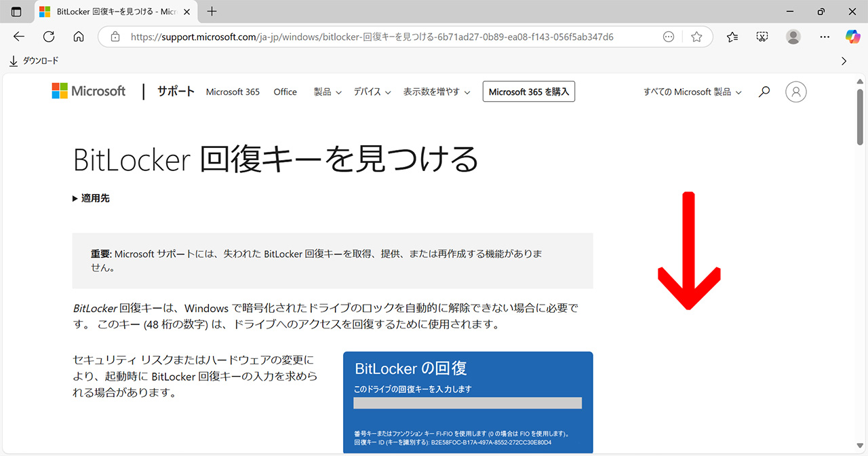868x456 pixels.
Task: Open browser essentials icon in toolbar
Action: (x=763, y=37)
